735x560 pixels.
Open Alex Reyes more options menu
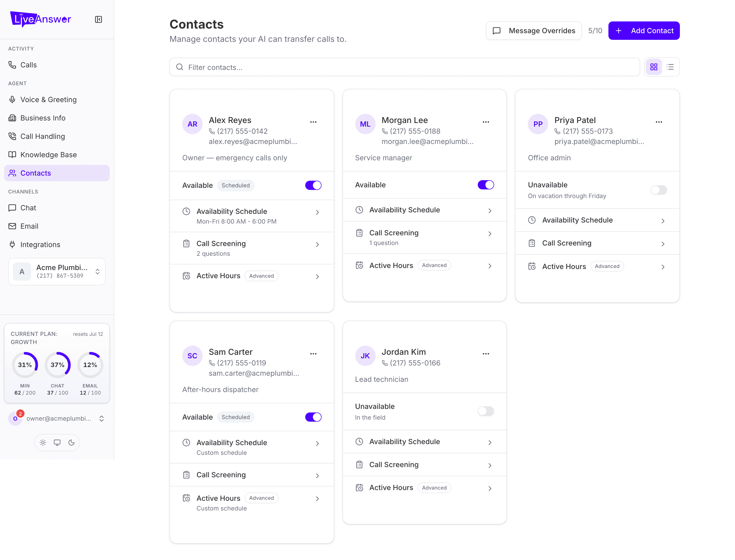[x=313, y=122]
